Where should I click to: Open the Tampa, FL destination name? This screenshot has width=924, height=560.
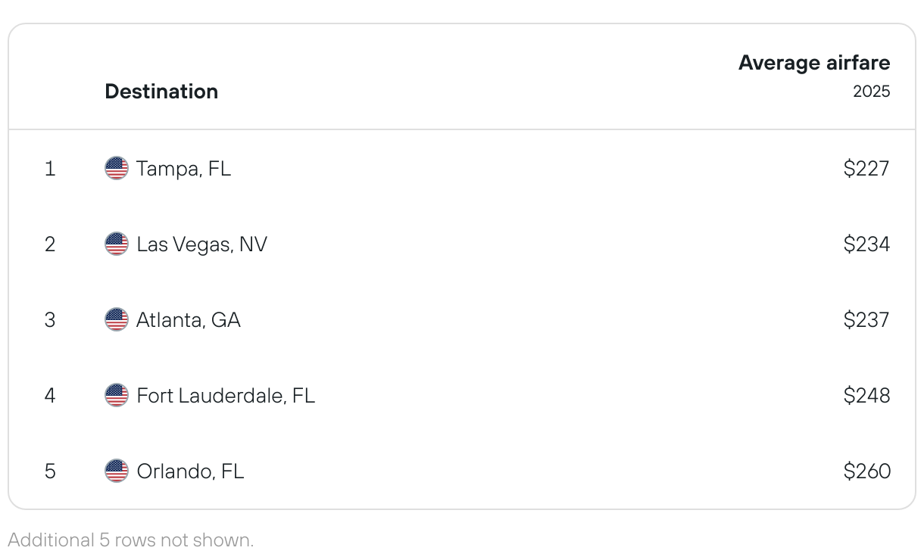[183, 169]
